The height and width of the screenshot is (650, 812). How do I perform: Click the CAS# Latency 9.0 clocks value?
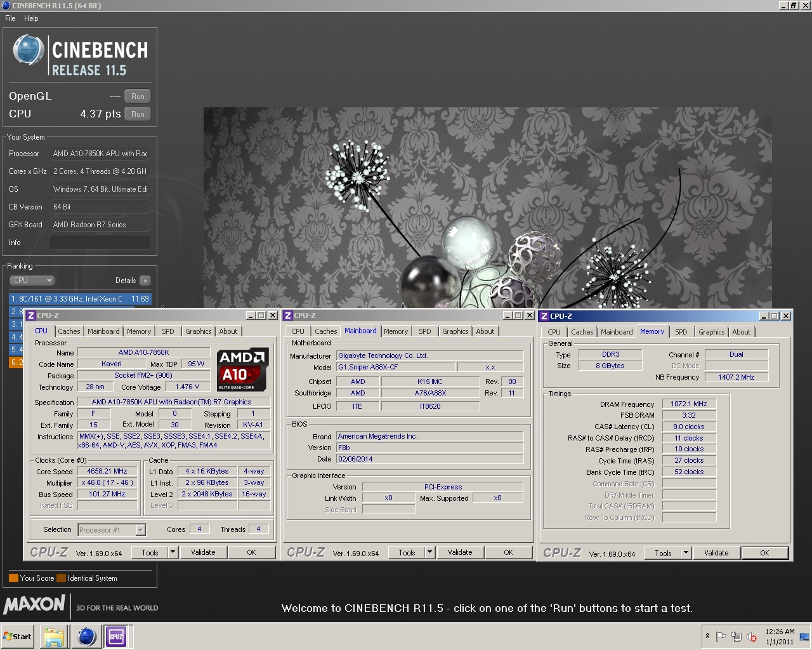[689, 427]
